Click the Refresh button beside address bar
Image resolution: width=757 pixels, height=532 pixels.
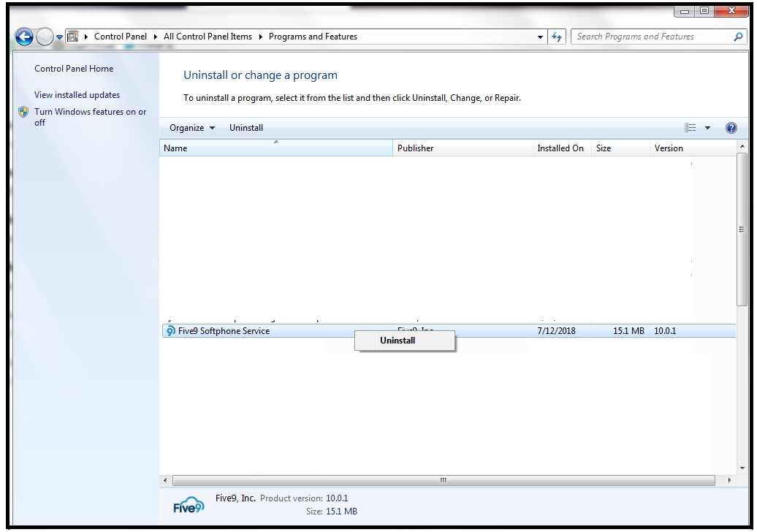(x=557, y=37)
